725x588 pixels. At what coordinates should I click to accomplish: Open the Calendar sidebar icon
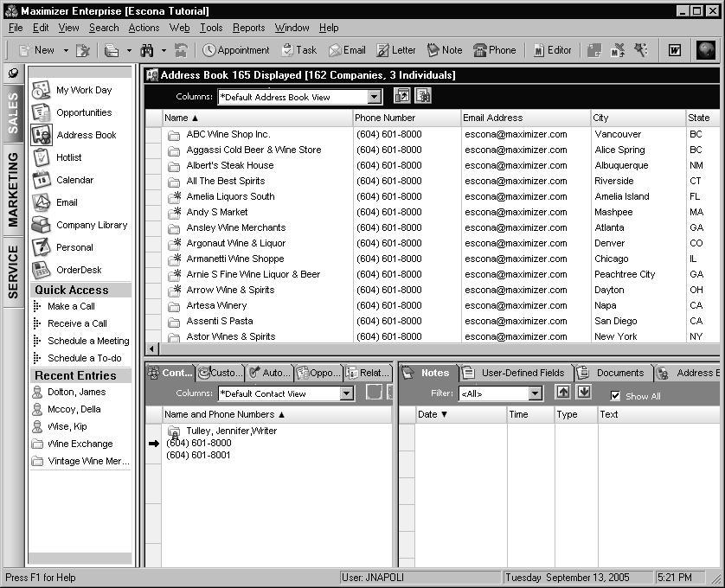42,180
